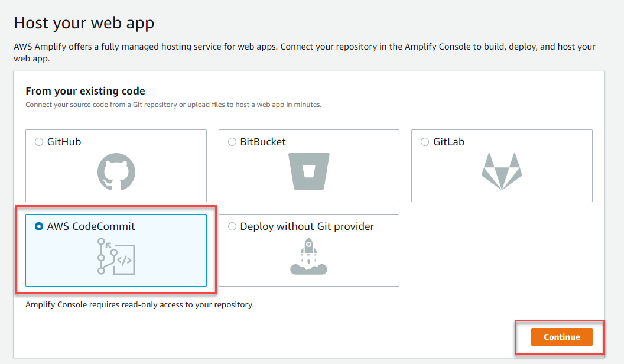Select the GitHub radio button

[x=39, y=142]
